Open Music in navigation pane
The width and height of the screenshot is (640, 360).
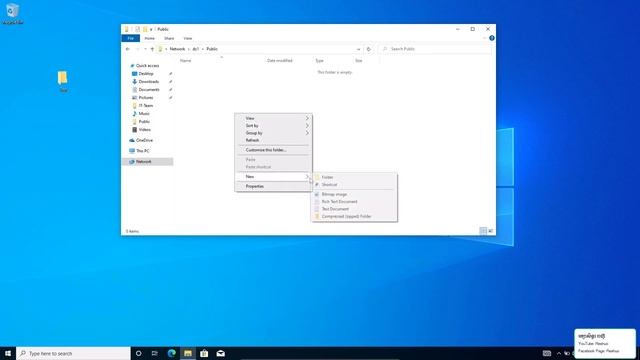click(x=144, y=113)
